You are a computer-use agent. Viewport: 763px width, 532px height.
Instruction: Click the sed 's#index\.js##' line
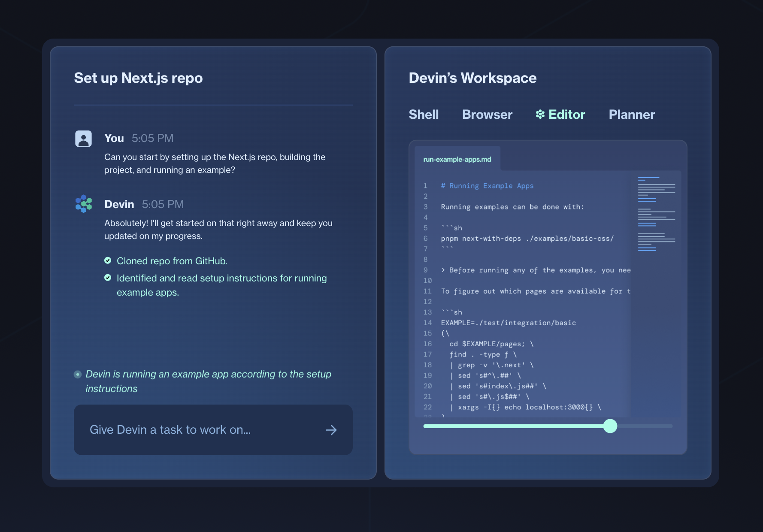[498, 386]
